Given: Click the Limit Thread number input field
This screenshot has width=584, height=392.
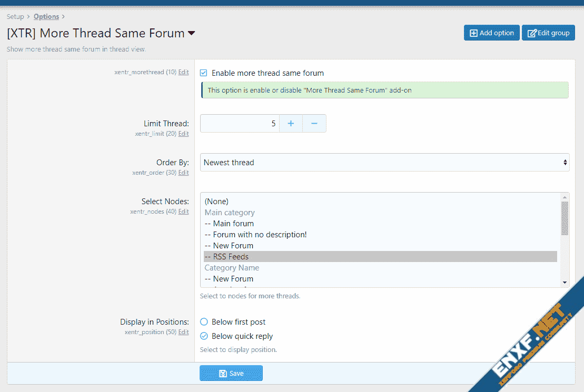Looking at the screenshot, I should point(240,124).
